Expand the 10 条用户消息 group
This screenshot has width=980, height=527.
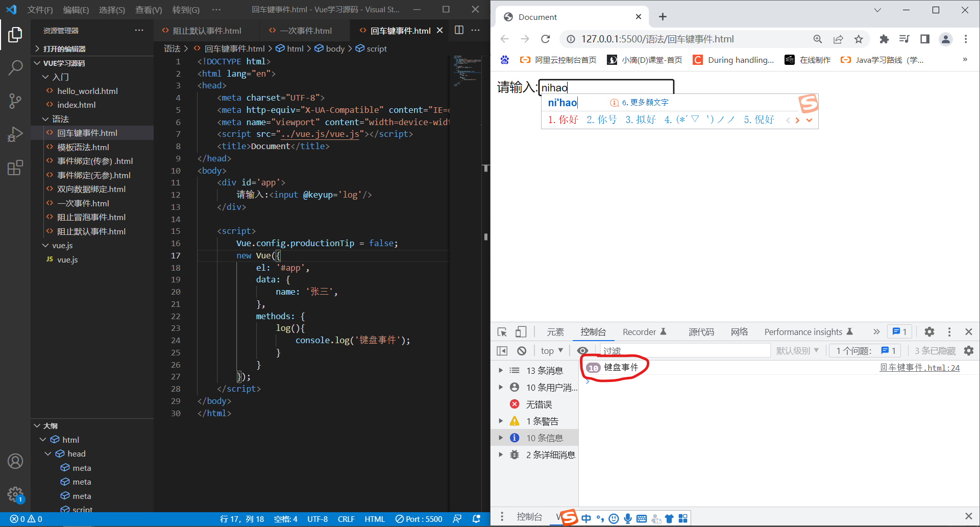tap(501, 387)
